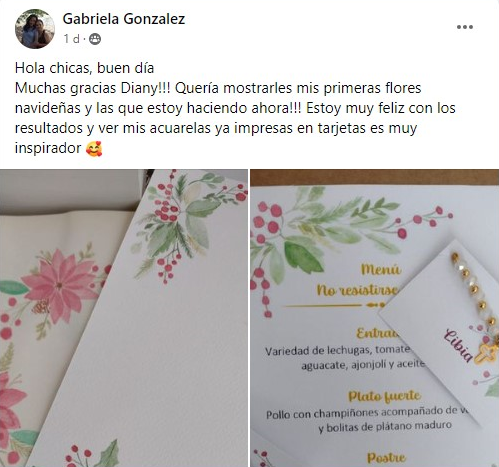The image size is (499, 467).
Task: Open the three-dot post options menu
Action: click(465, 27)
